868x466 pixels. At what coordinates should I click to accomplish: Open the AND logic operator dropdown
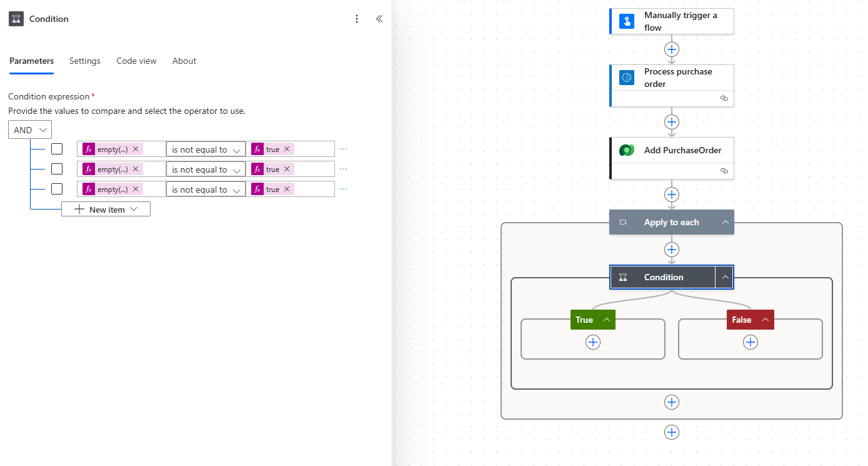pos(29,129)
